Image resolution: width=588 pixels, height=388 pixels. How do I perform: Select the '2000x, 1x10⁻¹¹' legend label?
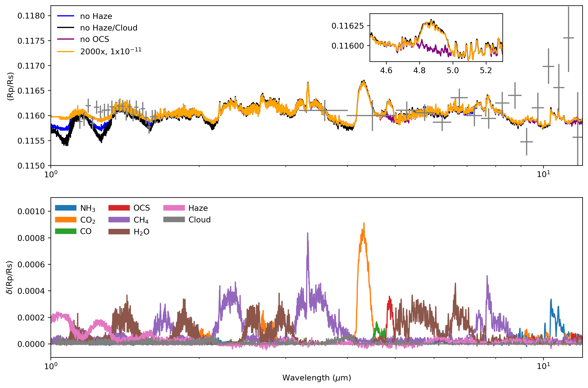click(111, 51)
